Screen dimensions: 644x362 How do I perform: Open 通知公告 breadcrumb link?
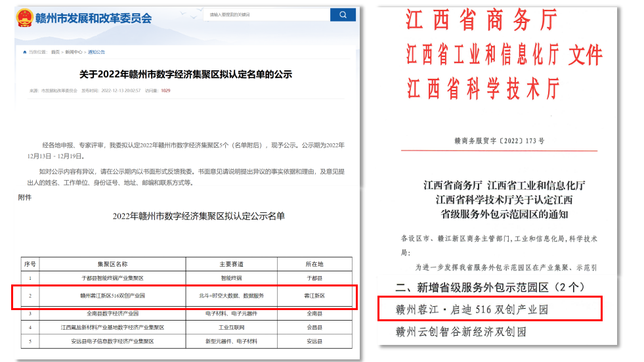pos(97,52)
